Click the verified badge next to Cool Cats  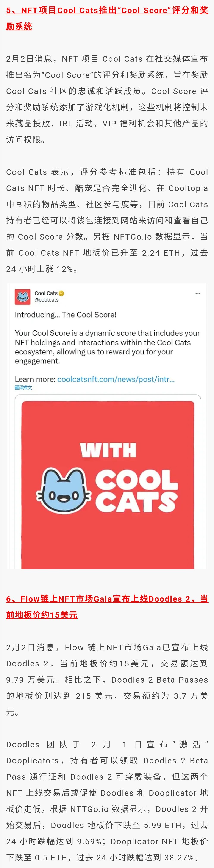tap(62, 293)
